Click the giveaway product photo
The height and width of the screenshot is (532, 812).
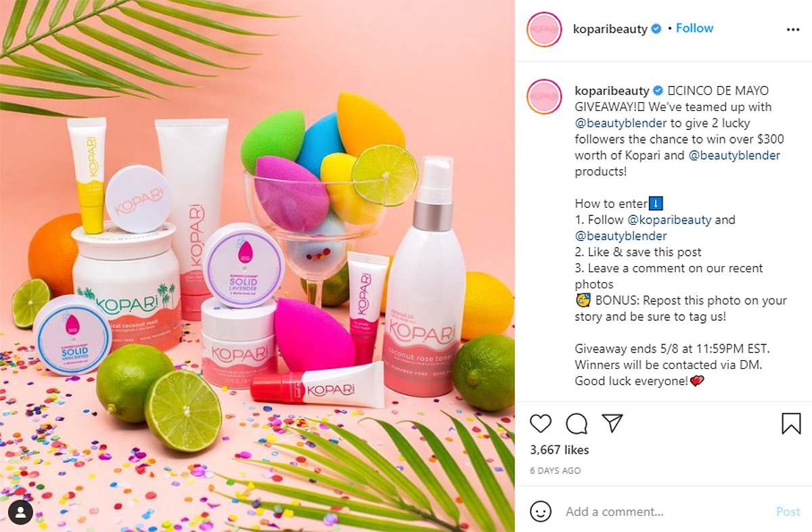coord(257,266)
